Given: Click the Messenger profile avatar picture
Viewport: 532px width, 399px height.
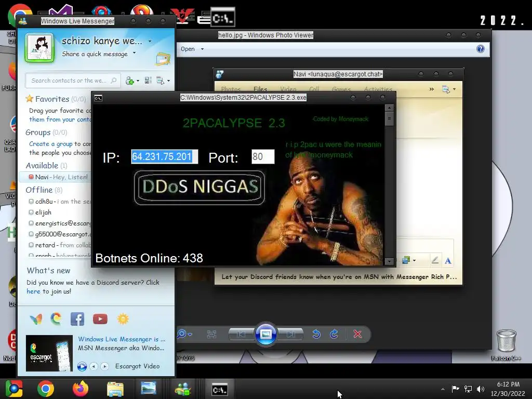Looking at the screenshot, I should click(39, 47).
